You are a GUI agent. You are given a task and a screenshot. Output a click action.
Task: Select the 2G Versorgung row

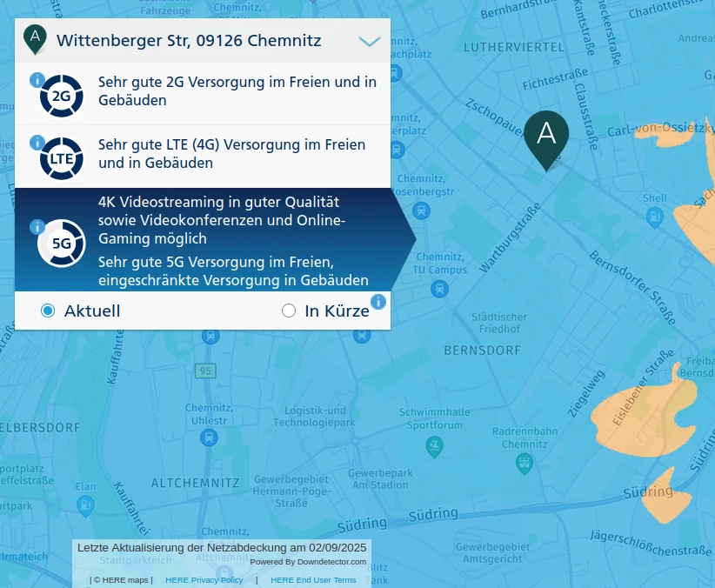click(203, 94)
